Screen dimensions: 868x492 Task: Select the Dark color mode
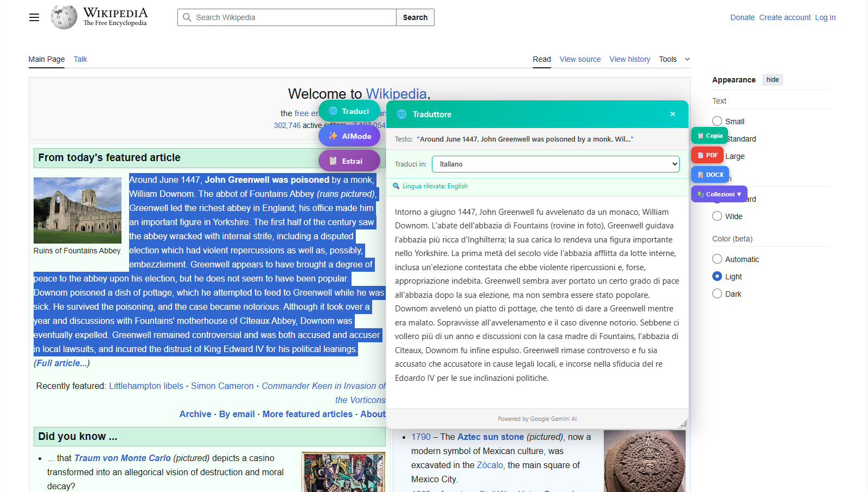click(x=717, y=293)
